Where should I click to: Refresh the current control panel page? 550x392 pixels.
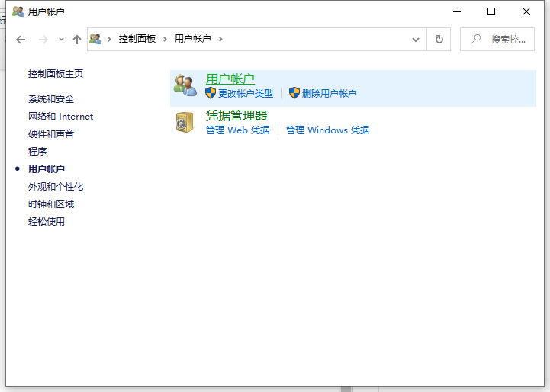439,39
